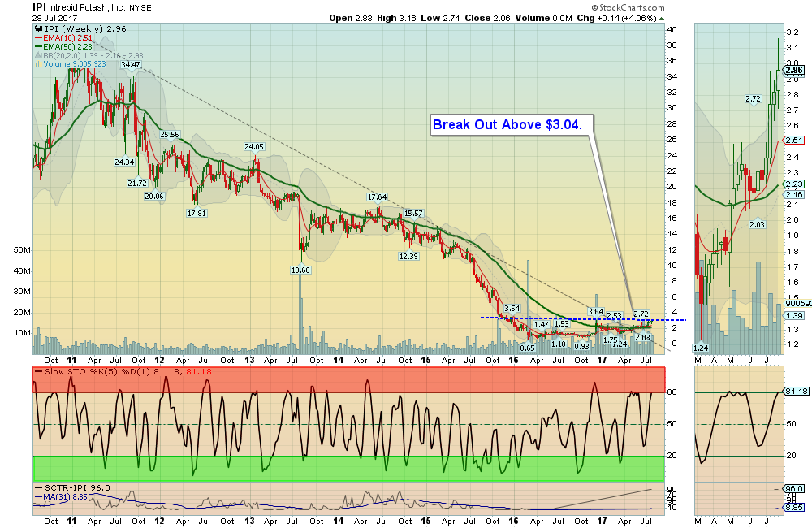The image size is (812, 528).
Task: Click the Close 2.96 value
Action: point(487,18)
